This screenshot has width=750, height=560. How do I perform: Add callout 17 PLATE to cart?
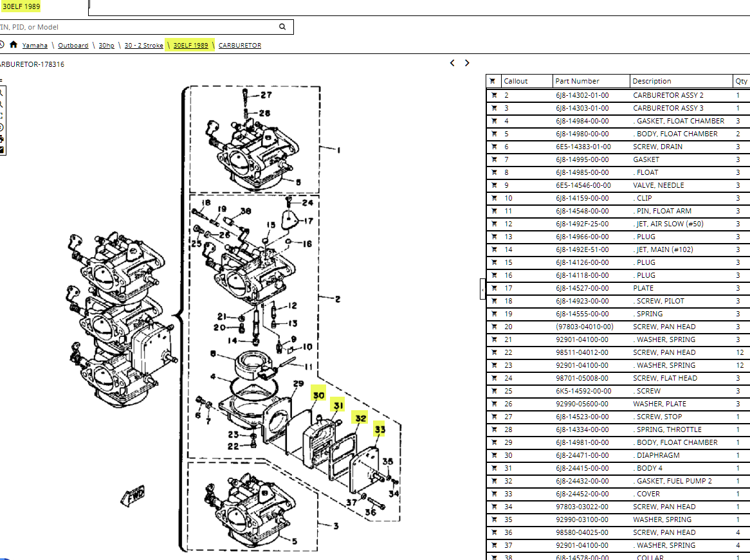(x=493, y=288)
